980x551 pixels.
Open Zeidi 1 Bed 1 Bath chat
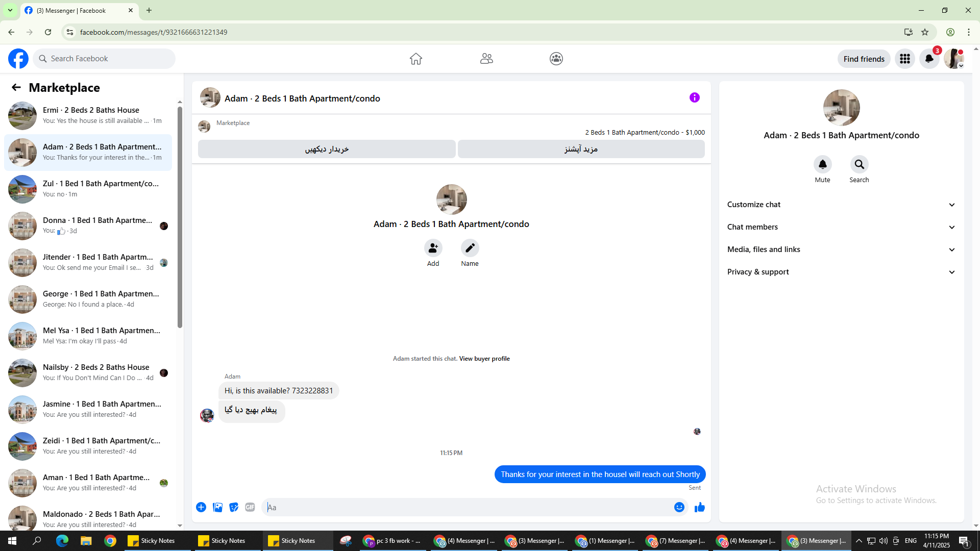[88, 446]
